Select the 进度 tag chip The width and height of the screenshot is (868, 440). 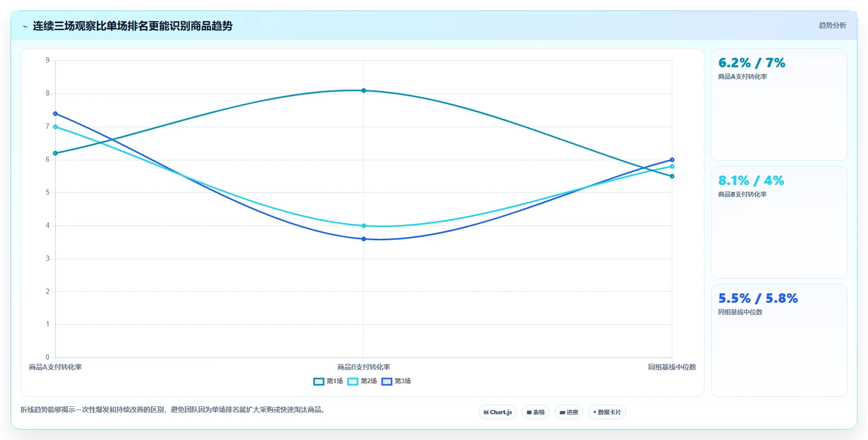coord(569,412)
